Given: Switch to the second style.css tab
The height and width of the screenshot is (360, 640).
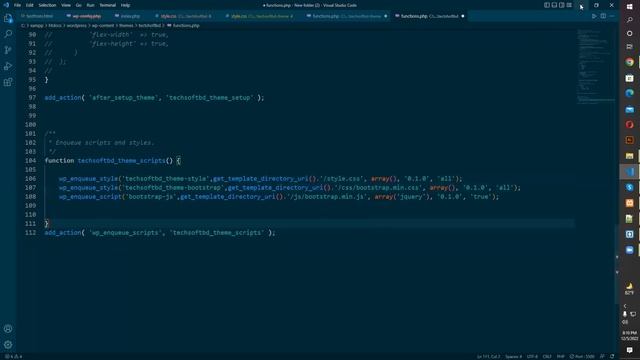Looking at the screenshot, I should [x=262, y=16].
